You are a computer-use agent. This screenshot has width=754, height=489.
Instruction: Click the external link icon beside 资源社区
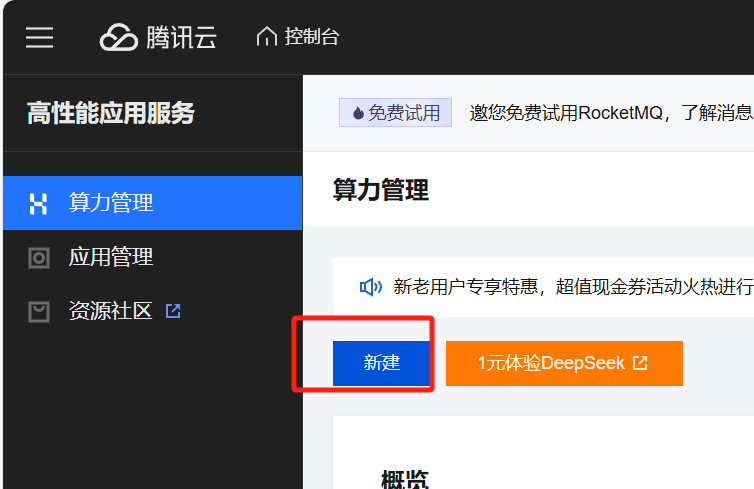[x=173, y=311]
